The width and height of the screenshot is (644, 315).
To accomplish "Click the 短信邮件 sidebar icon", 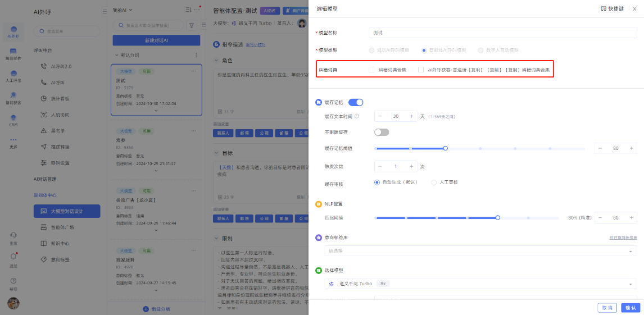I will pyautogui.click(x=13, y=54).
